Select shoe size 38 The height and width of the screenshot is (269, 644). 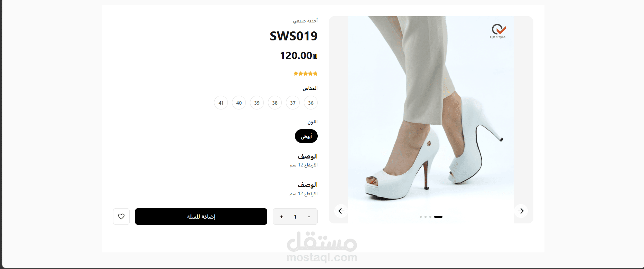[x=275, y=103]
